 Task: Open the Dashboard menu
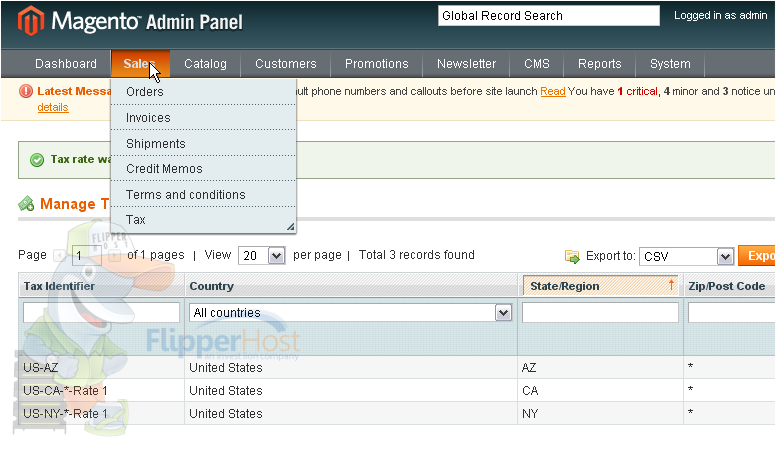pyautogui.click(x=66, y=63)
